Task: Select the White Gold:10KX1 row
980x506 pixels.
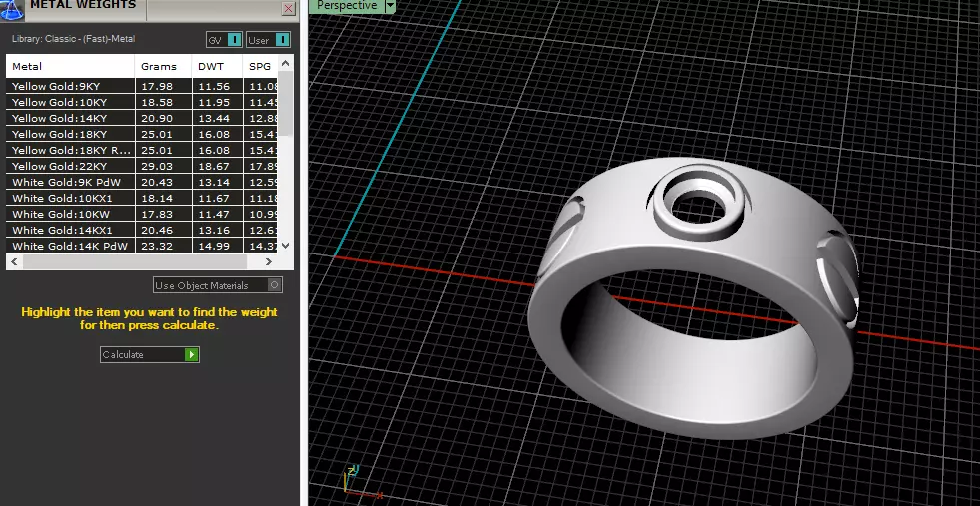Action: 141,198
